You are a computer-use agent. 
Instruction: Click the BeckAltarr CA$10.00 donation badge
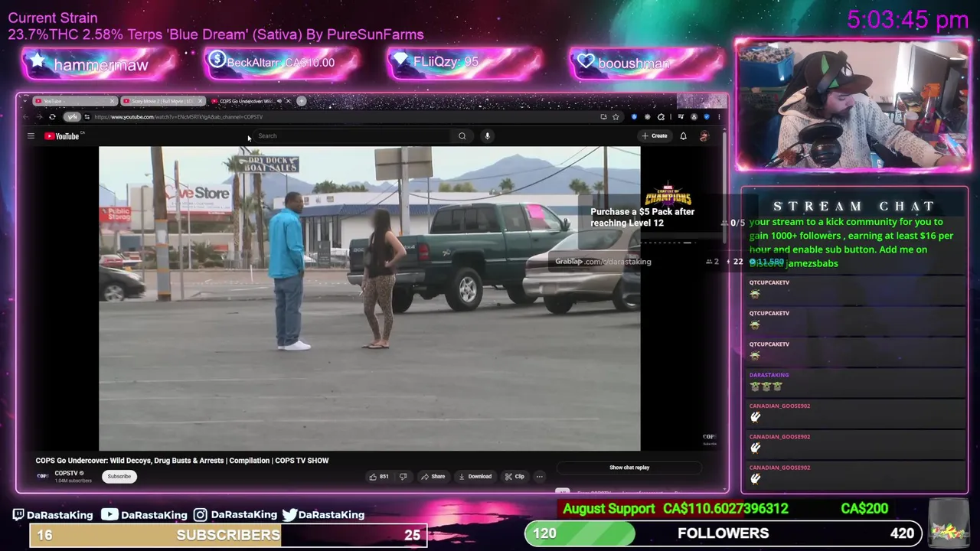click(x=281, y=63)
